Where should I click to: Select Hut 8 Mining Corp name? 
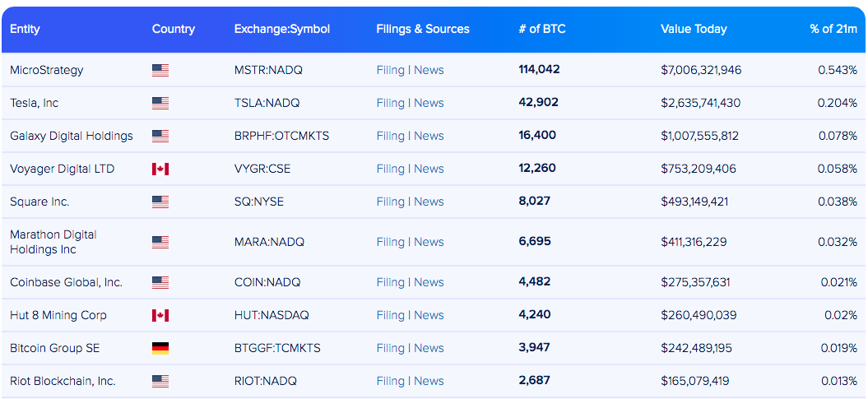[x=58, y=315]
